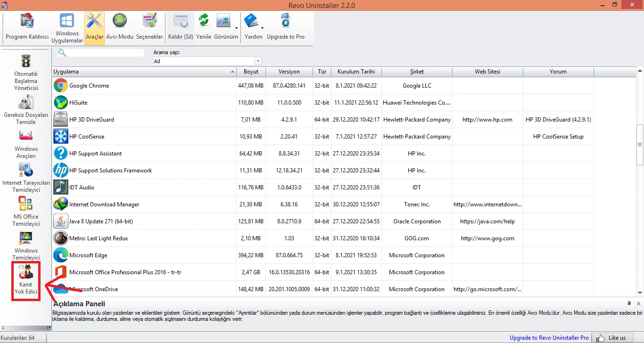Screen dimensions: 644x343
Task: Click version 16.0.13530.20316 cell
Action: pos(289,272)
